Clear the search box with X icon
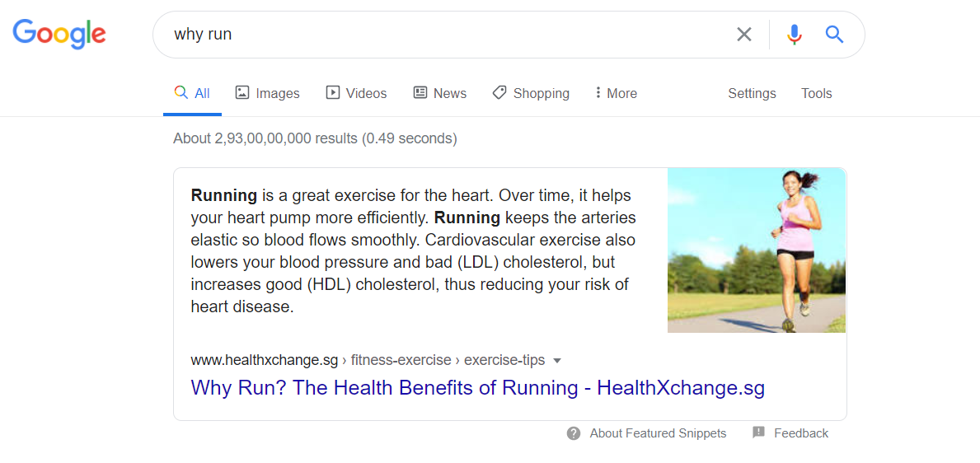The width and height of the screenshot is (980, 463). click(744, 35)
